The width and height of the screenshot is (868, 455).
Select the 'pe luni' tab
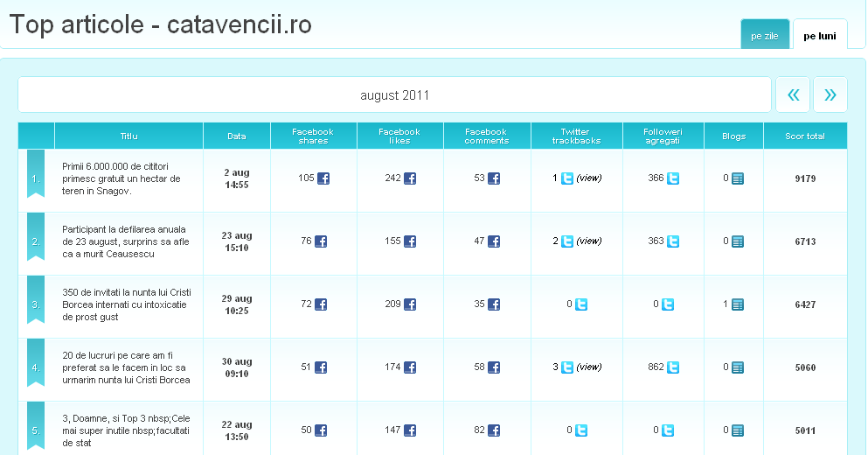click(x=820, y=36)
